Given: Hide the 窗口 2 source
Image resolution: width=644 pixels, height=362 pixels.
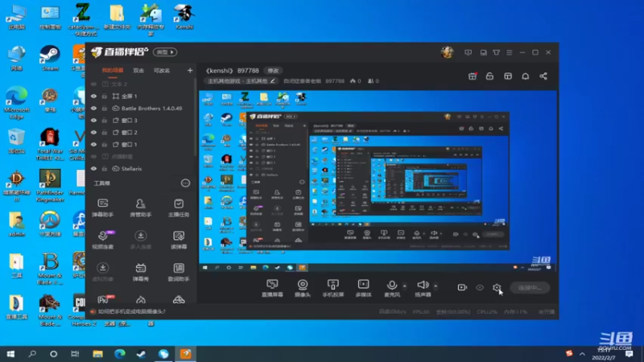Looking at the screenshot, I should (93, 133).
